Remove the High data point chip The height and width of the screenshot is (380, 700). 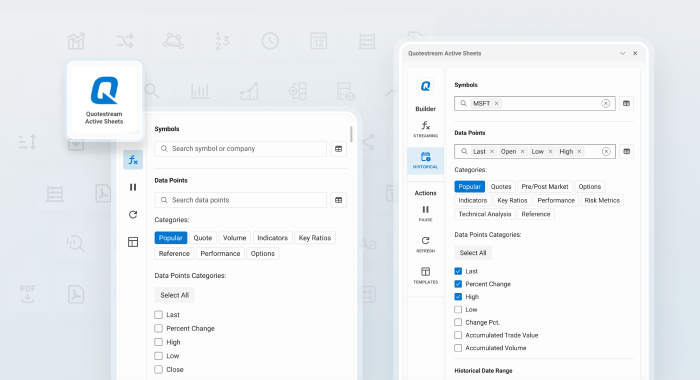coord(579,151)
